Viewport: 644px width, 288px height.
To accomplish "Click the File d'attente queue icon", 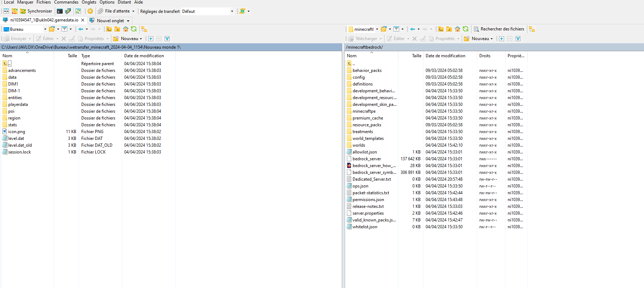I will pyautogui.click(x=101, y=11).
